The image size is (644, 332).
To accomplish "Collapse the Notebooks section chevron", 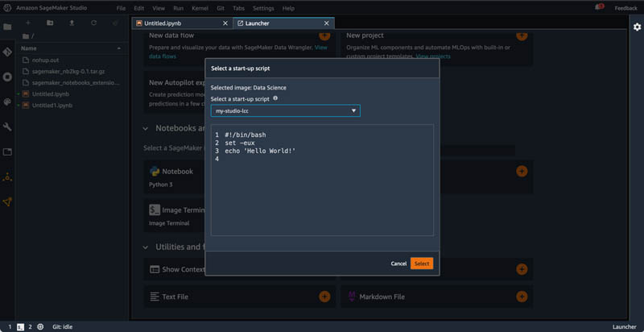I will tap(146, 129).
